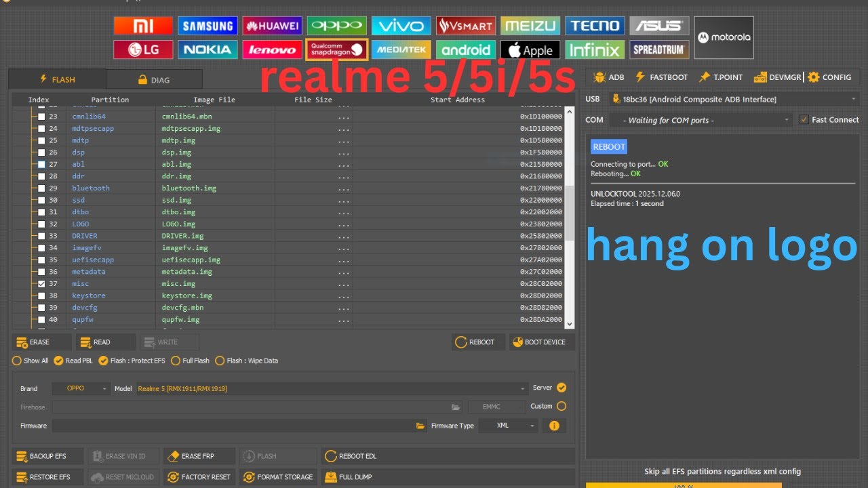Select the Samsung brand logo
Image resolution: width=868 pixels, height=488 pixels.
pyautogui.click(x=208, y=26)
